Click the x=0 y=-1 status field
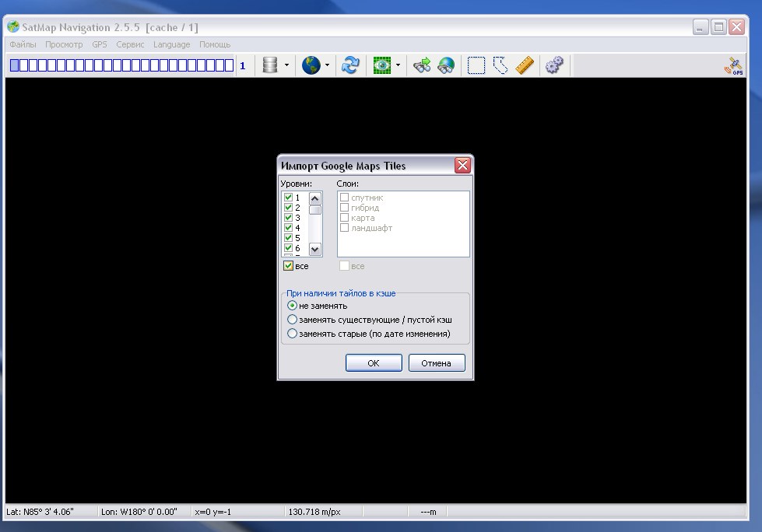Image resolution: width=762 pixels, height=532 pixels. click(237, 512)
